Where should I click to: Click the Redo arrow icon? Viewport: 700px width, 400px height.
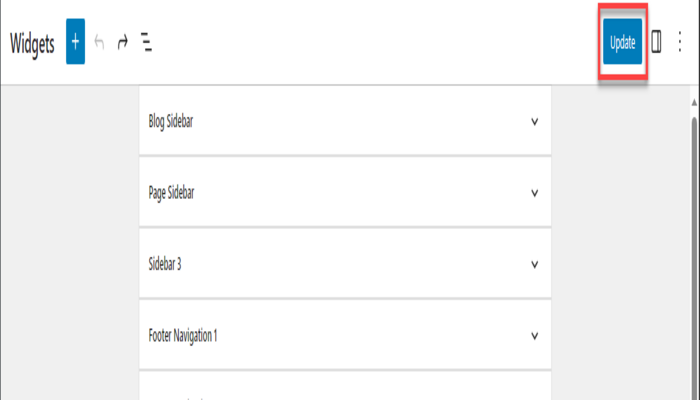[122, 43]
